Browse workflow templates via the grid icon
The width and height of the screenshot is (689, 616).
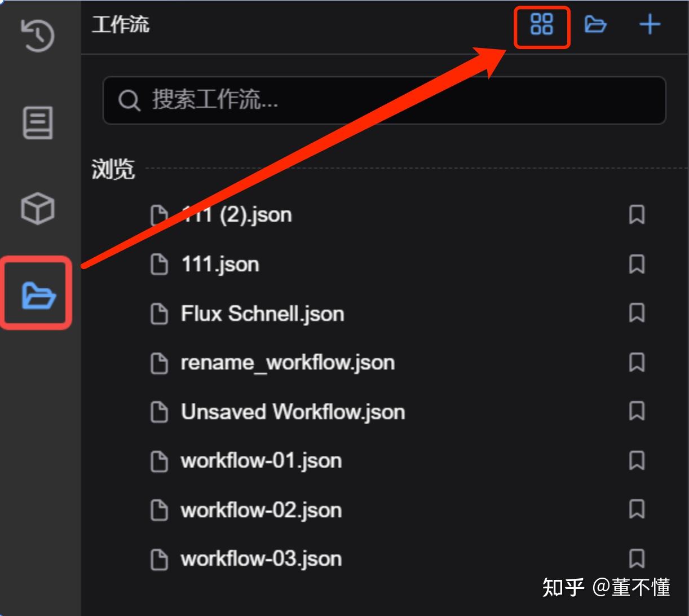pyautogui.click(x=542, y=24)
